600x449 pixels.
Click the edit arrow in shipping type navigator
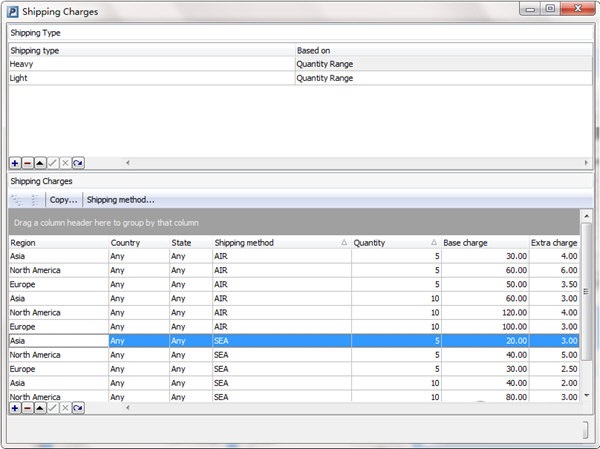[40, 163]
